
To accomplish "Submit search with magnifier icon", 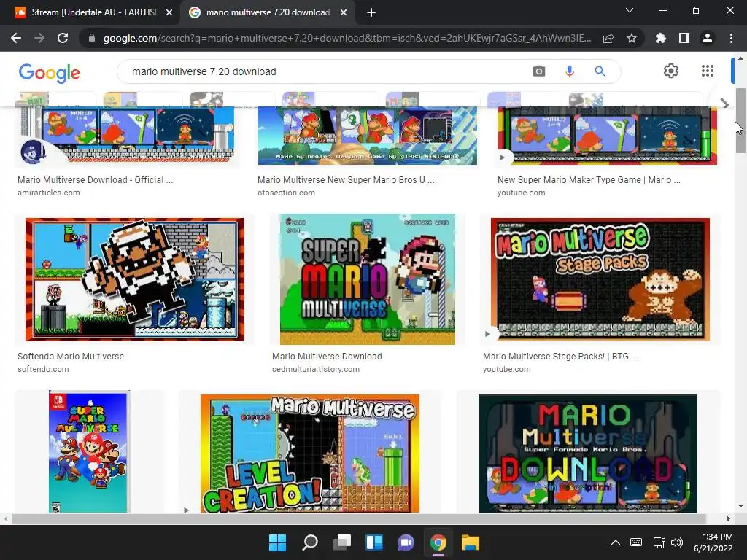I will [x=600, y=71].
